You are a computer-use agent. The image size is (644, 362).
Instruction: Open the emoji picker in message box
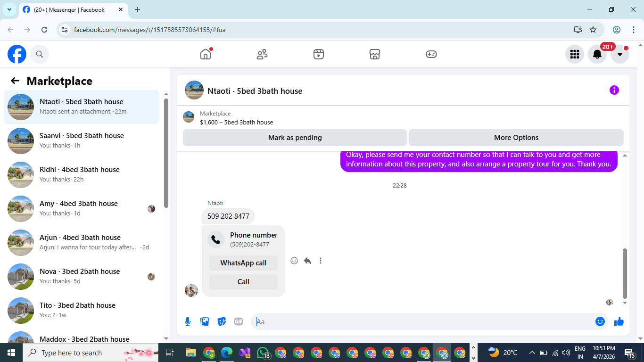(600, 321)
